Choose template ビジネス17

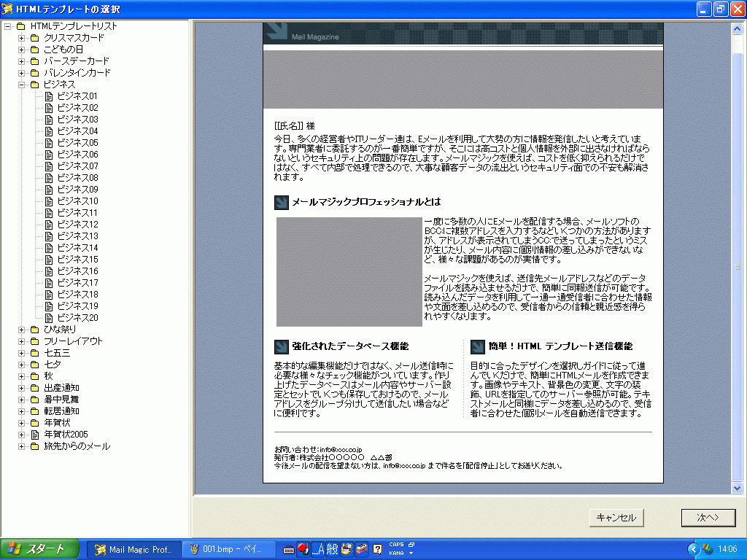77,283
